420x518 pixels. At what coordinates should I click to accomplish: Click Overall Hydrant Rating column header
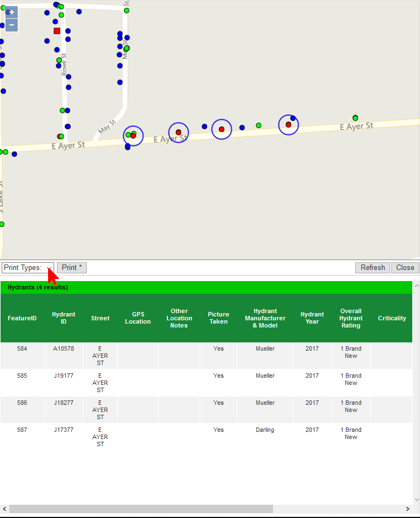coord(351,318)
